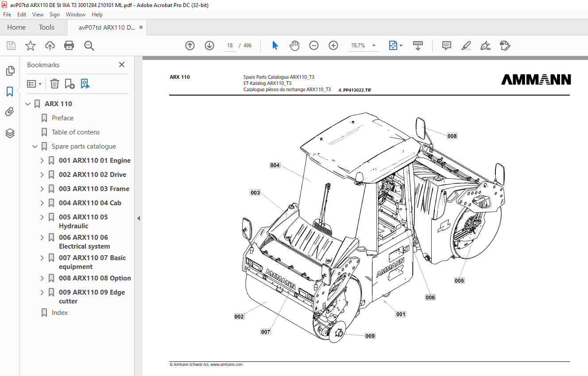Click the Save file icon
The width and height of the screenshot is (588, 376).
[x=11, y=46]
